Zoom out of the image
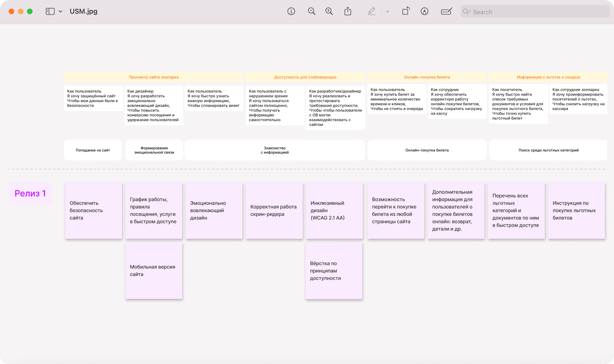Screen dimensions: 614x364 coord(311,11)
